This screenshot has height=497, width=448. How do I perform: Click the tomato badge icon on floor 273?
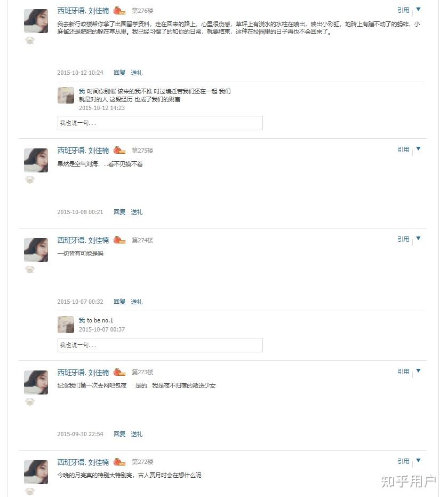[x=119, y=372]
